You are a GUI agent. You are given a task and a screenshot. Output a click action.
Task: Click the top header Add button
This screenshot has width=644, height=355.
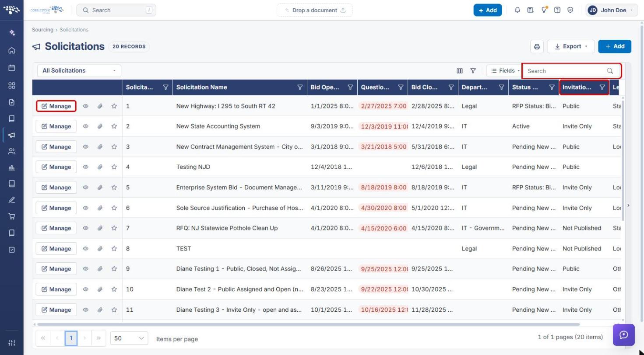pos(488,10)
